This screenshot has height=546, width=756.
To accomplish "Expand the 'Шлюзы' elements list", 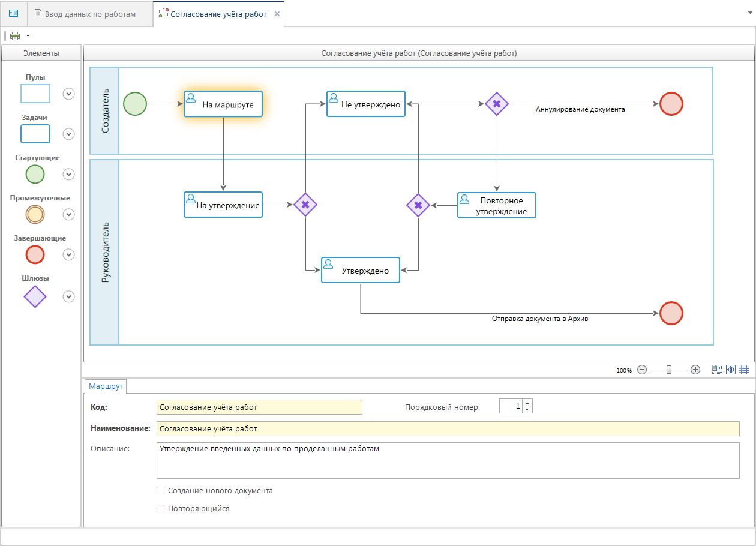I will click(x=69, y=296).
